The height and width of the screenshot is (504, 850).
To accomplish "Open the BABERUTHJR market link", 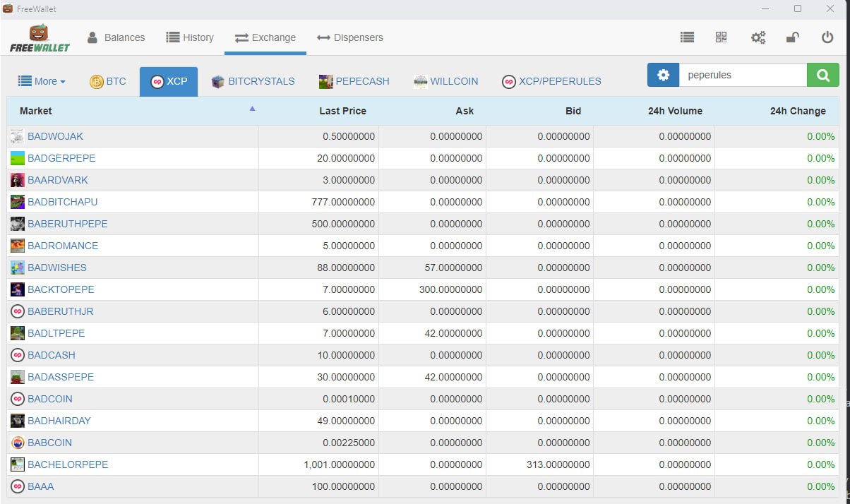I will (x=61, y=311).
